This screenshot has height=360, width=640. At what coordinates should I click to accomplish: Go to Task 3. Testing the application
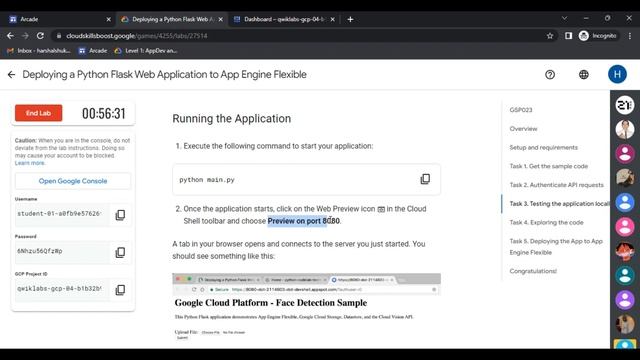click(559, 204)
